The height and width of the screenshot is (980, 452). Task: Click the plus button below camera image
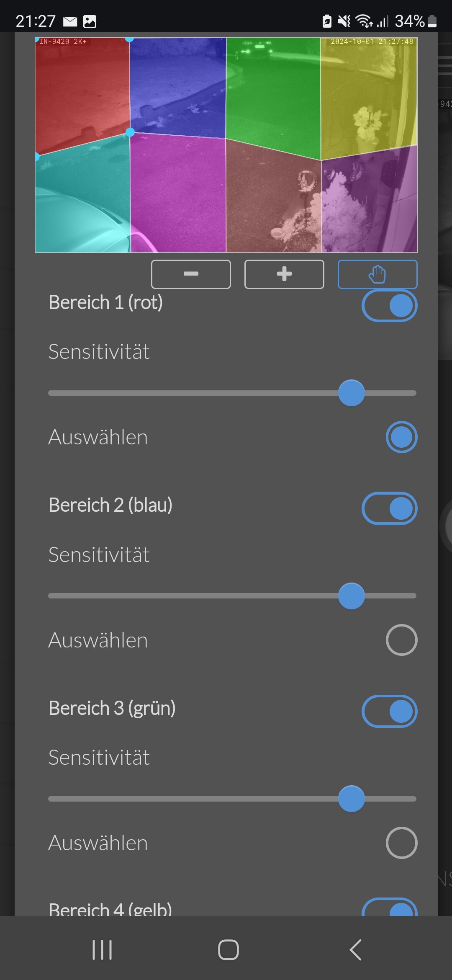[x=284, y=274]
